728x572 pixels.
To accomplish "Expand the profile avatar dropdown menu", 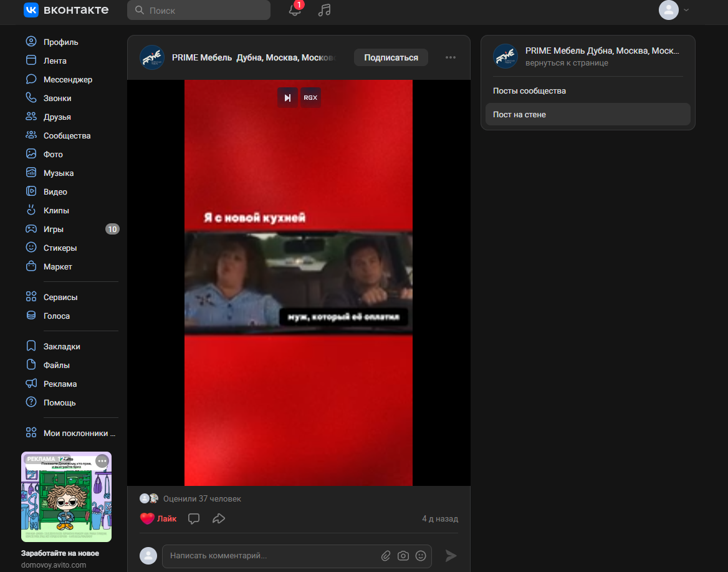I will [674, 10].
